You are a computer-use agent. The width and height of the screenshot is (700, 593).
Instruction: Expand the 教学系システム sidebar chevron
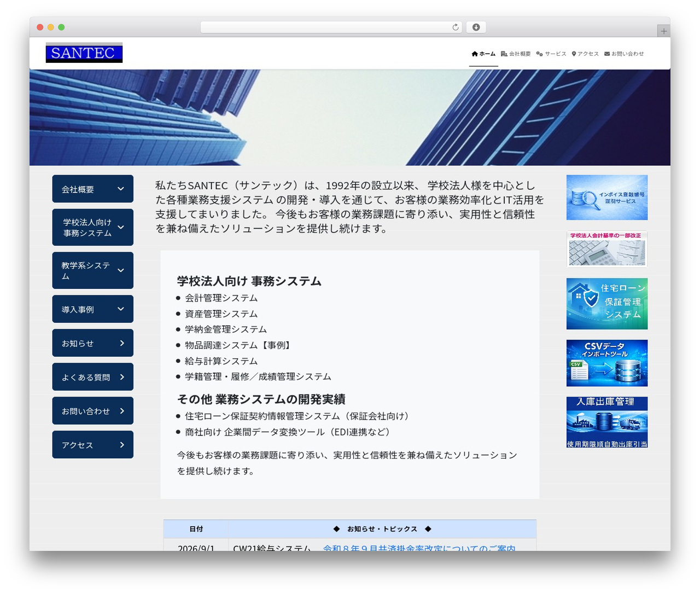[x=121, y=270]
